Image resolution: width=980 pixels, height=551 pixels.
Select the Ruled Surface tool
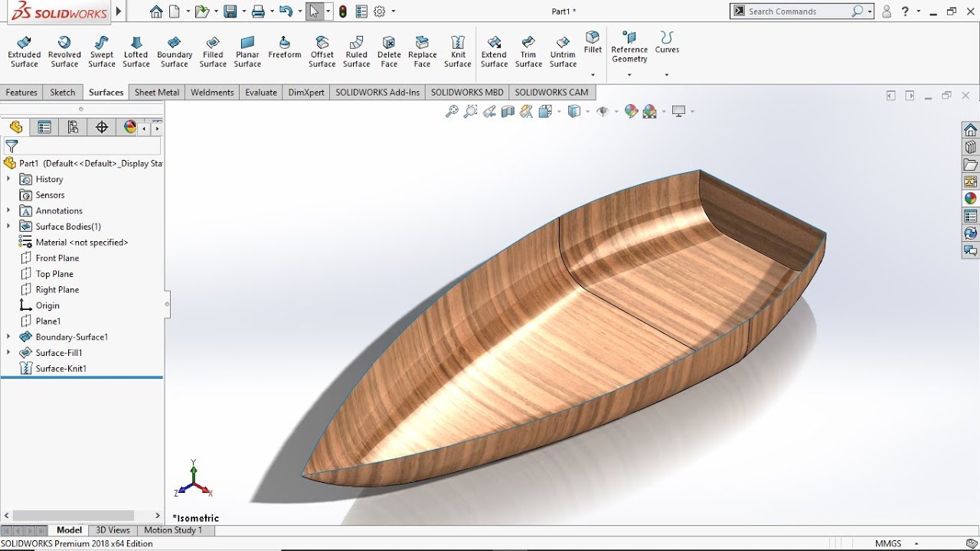pyautogui.click(x=356, y=52)
